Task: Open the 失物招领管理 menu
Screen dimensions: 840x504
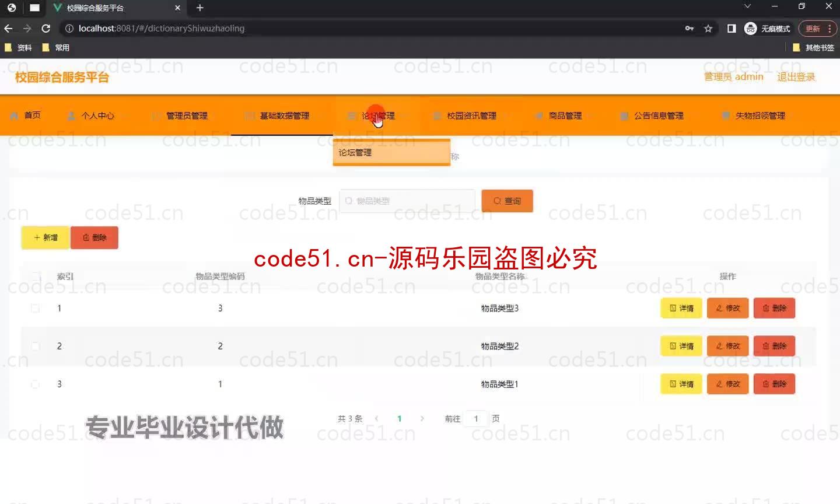Action: 754,116
